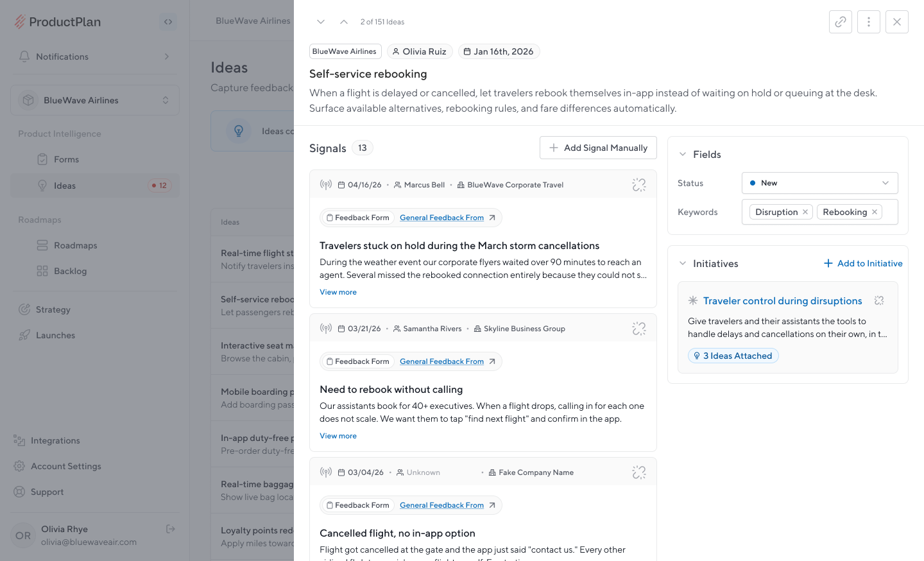The width and height of the screenshot is (924, 561).
Task: Click the AI link icon on Marcus Bell signal
Action: click(x=639, y=185)
